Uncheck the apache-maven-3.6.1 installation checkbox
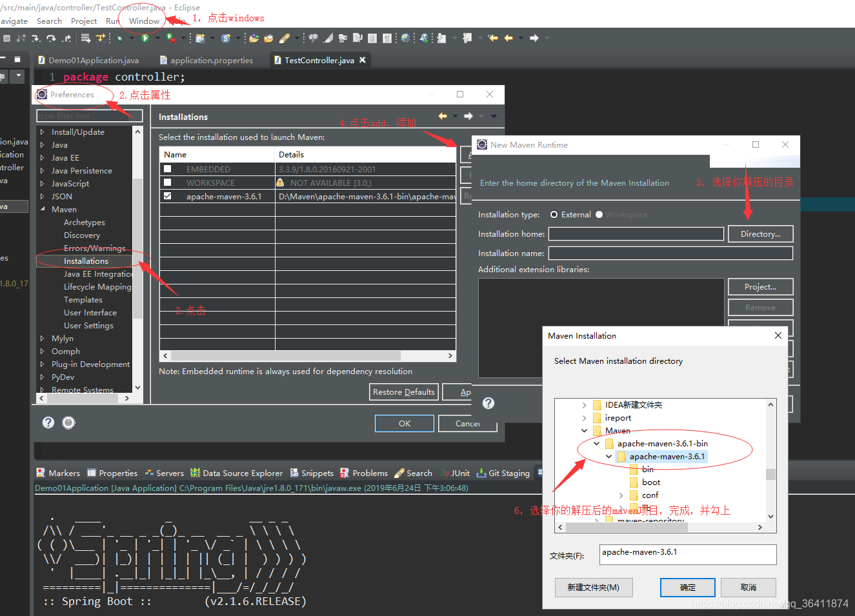 pyautogui.click(x=168, y=196)
